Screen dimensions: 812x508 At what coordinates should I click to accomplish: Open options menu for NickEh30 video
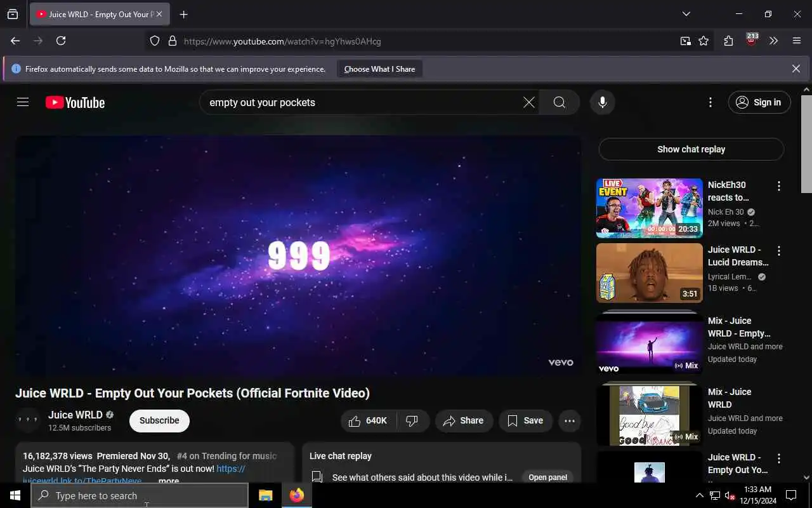tap(778, 185)
